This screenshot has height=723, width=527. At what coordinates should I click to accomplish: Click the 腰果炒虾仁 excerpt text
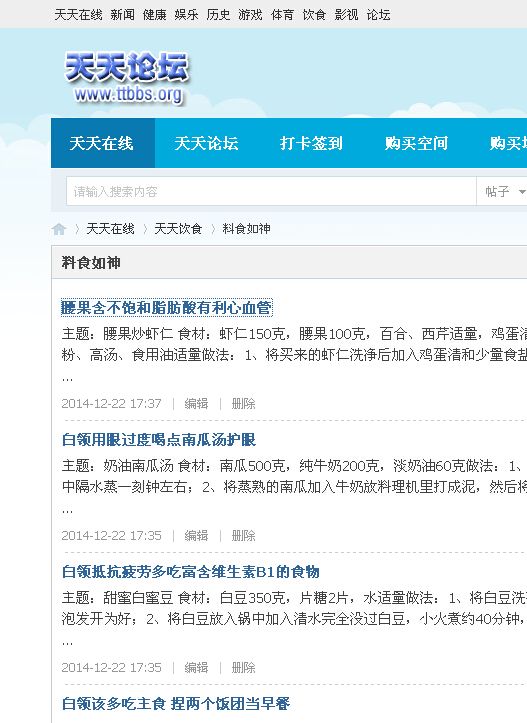click(x=294, y=355)
